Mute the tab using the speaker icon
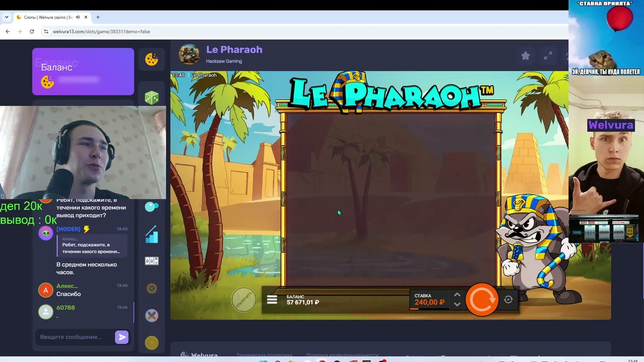This screenshot has width=644, height=362. [77, 17]
